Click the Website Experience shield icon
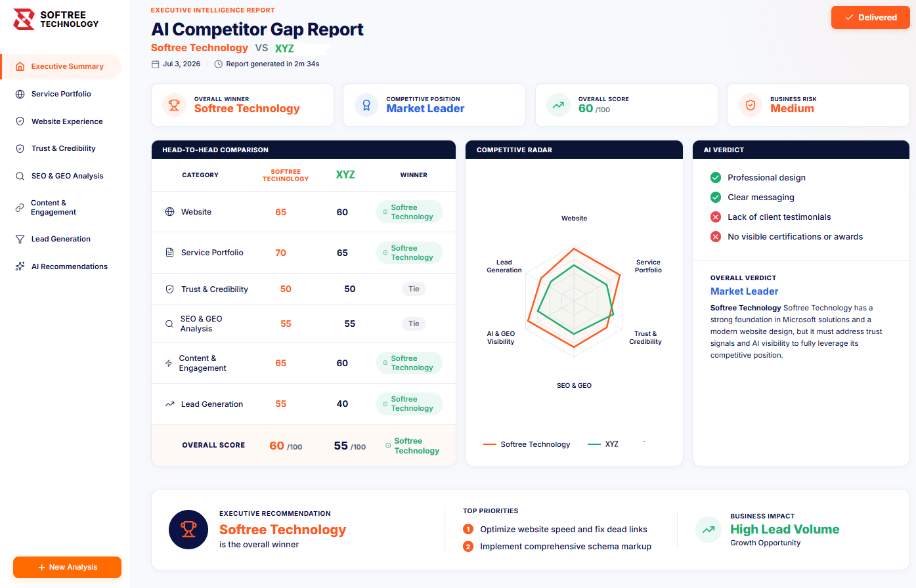916x588 pixels. 20,121
